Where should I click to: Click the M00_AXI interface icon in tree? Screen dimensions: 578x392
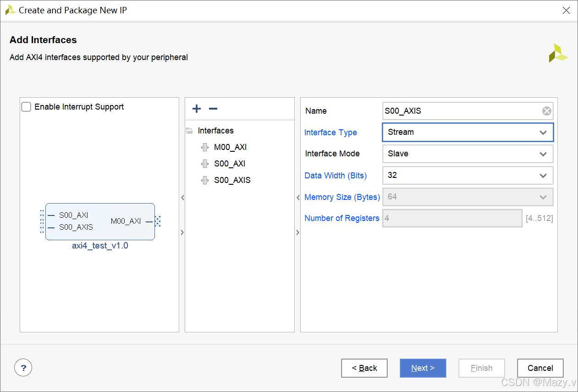point(205,147)
